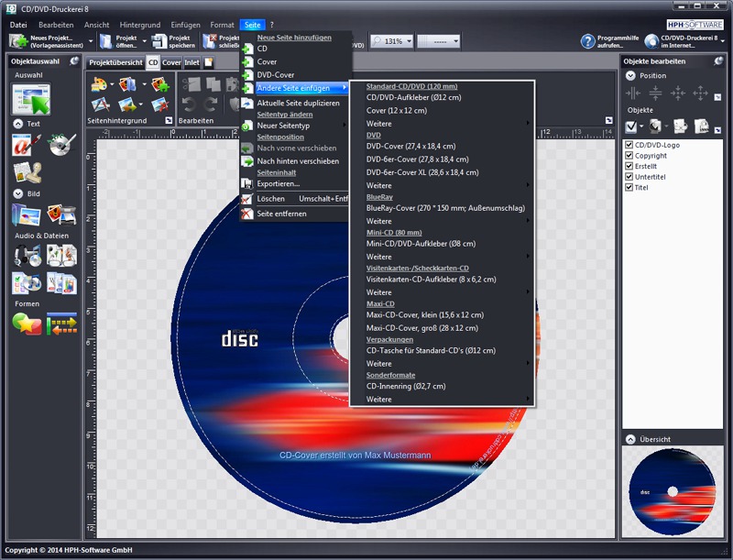Open the Datei menu
733x560 pixels.
click(x=18, y=25)
